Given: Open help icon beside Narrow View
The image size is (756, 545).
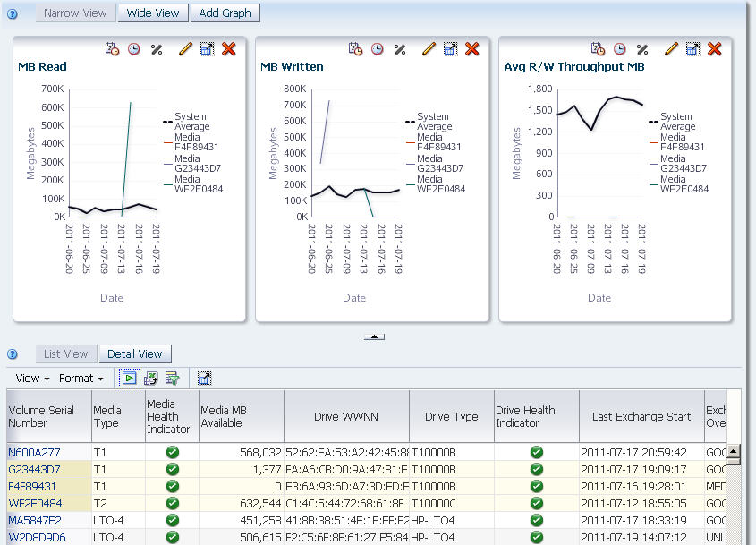Looking at the screenshot, I should [x=13, y=13].
